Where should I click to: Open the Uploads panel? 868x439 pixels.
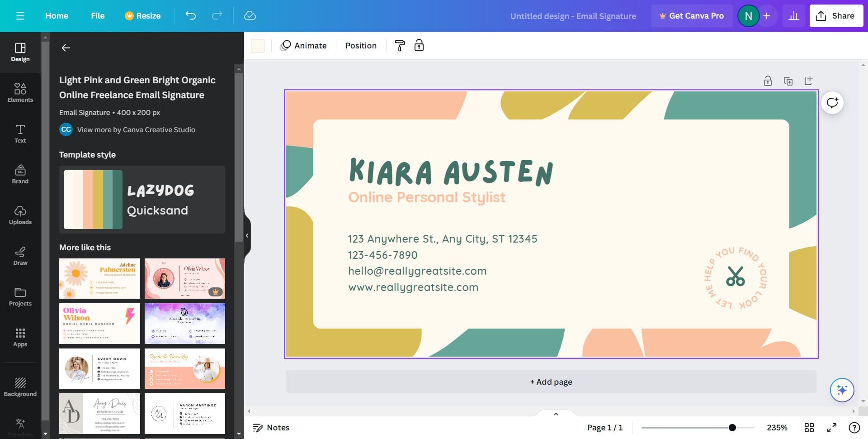[x=20, y=215]
